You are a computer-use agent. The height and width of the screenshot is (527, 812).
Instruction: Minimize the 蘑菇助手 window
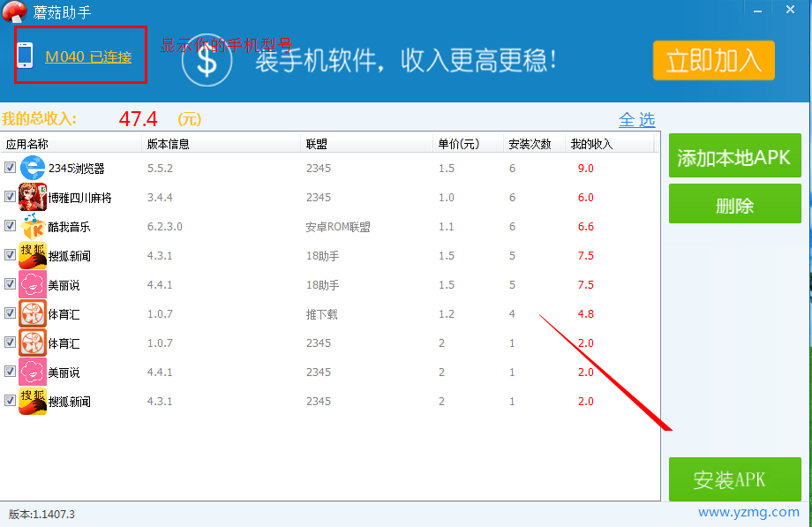click(x=757, y=10)
